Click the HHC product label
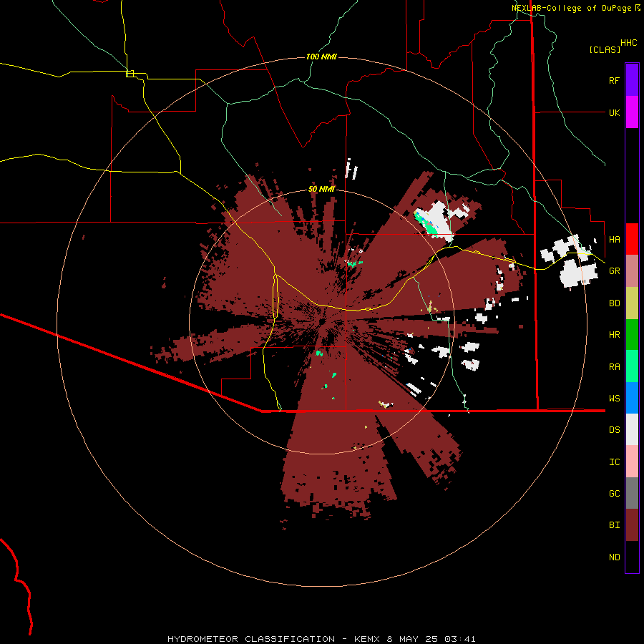Screen dimensions: 644x644 628,43
